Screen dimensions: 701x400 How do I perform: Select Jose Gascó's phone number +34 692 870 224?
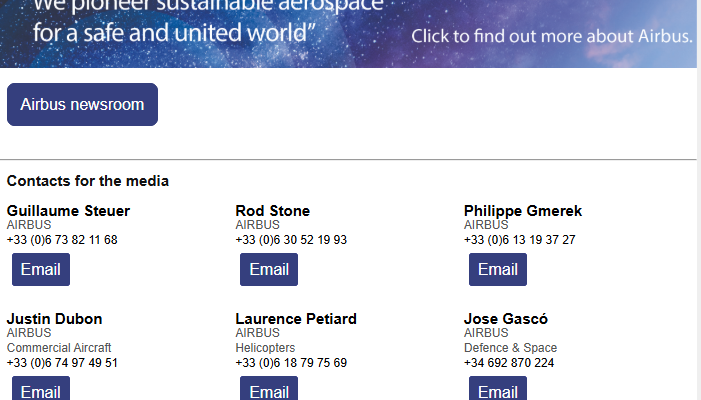tap(509, 363)
